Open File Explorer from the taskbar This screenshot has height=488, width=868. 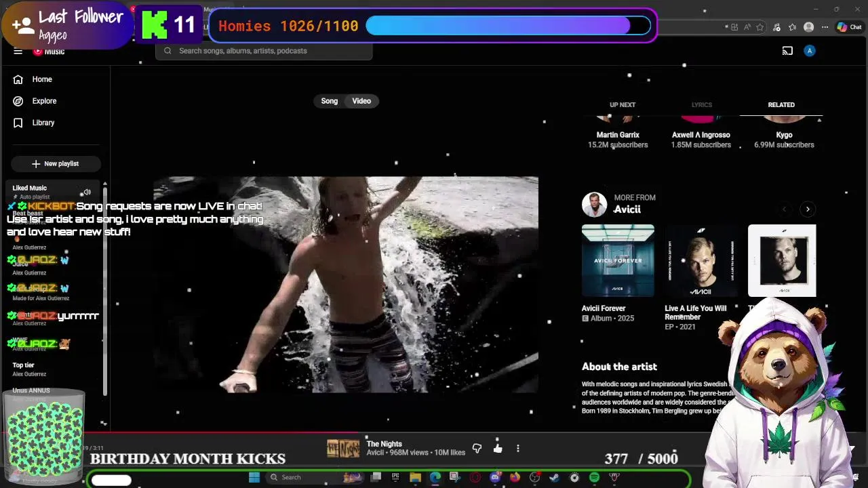click(415, 477)
